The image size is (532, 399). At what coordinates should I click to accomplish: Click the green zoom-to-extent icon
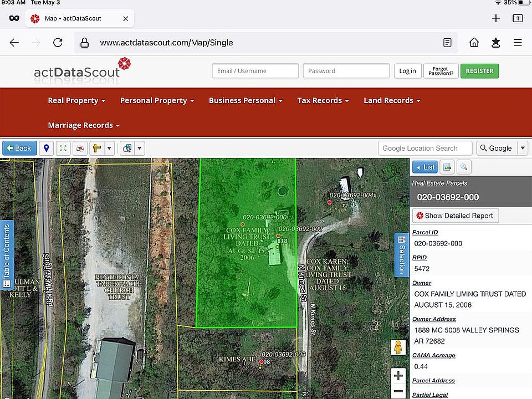(63, 148)
